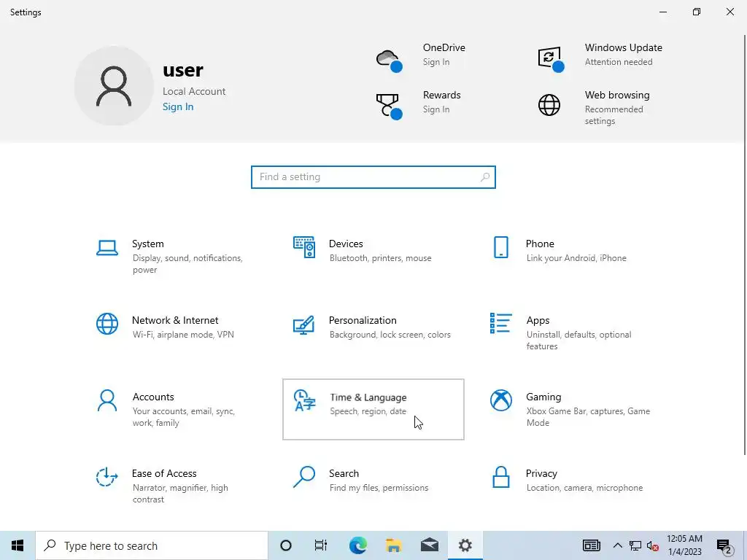Open OneDrive Sign In label
Screen dimensions: 747x560
pos(436,62)
